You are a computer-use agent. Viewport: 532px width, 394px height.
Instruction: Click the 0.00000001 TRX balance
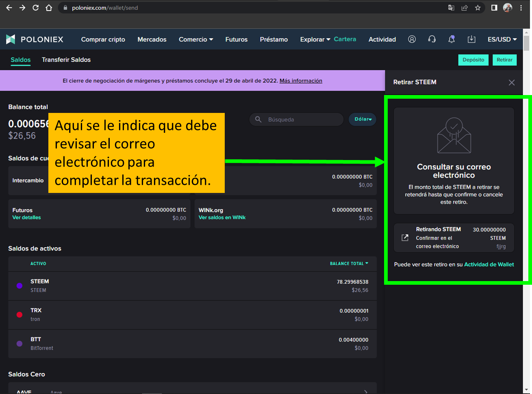[x=354, y=311]
